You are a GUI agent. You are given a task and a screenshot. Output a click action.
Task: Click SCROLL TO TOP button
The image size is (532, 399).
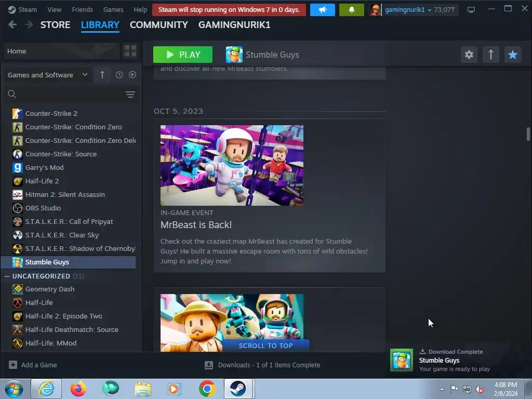point(265,345)
